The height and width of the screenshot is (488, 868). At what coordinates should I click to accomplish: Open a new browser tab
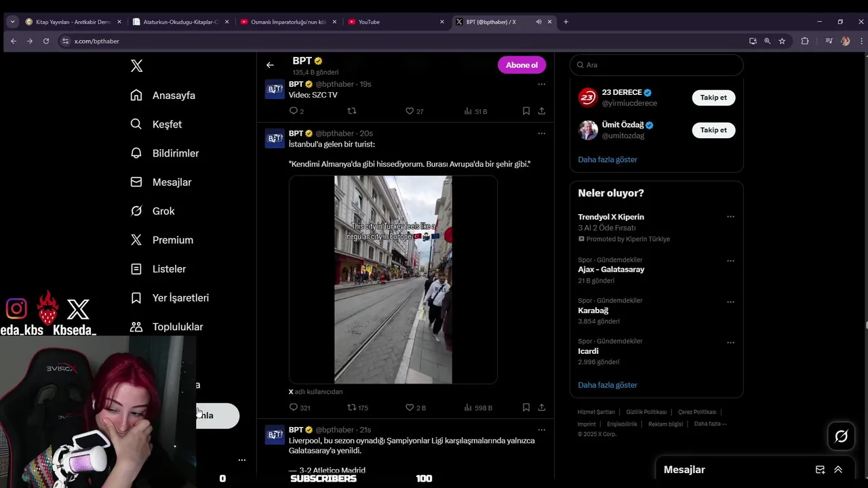[x=566, y=22]
